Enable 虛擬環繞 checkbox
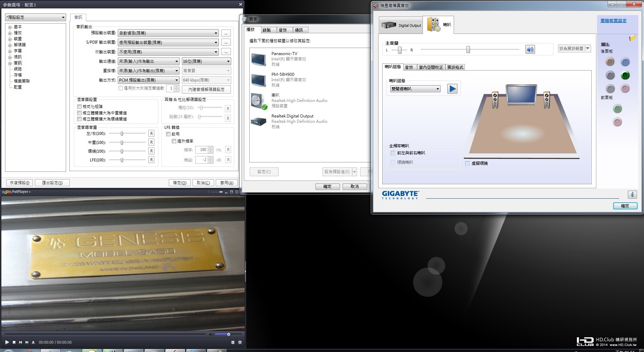 [x=467, y=163]
